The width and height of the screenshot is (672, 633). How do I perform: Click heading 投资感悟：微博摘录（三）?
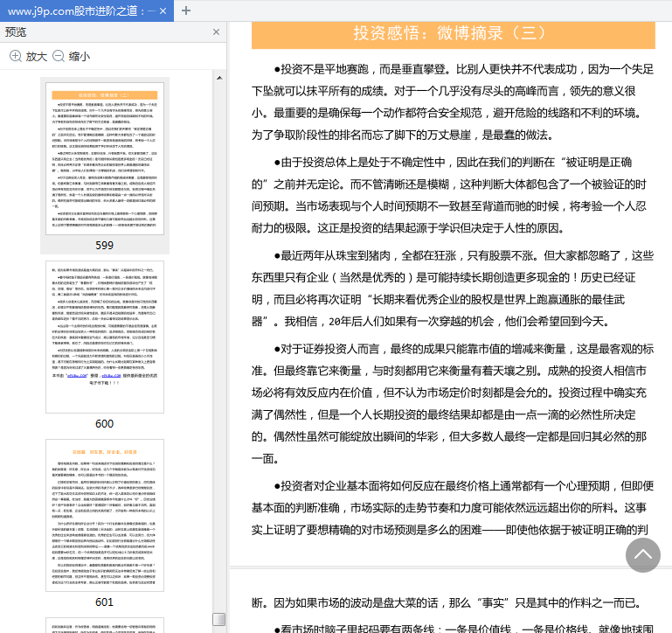coord(449,32)
